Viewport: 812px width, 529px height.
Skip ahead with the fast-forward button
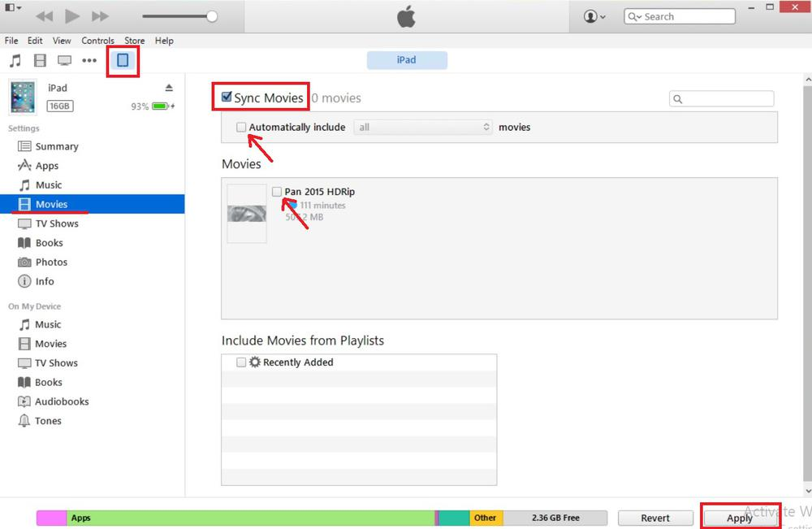100,16
